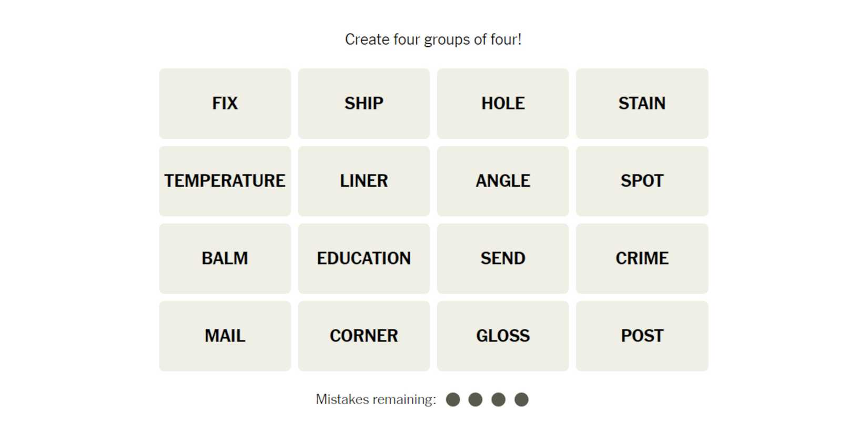The image size is (868, 434).
Task: Click the "Mistakes remaining:" label
Action: (376, 400)
